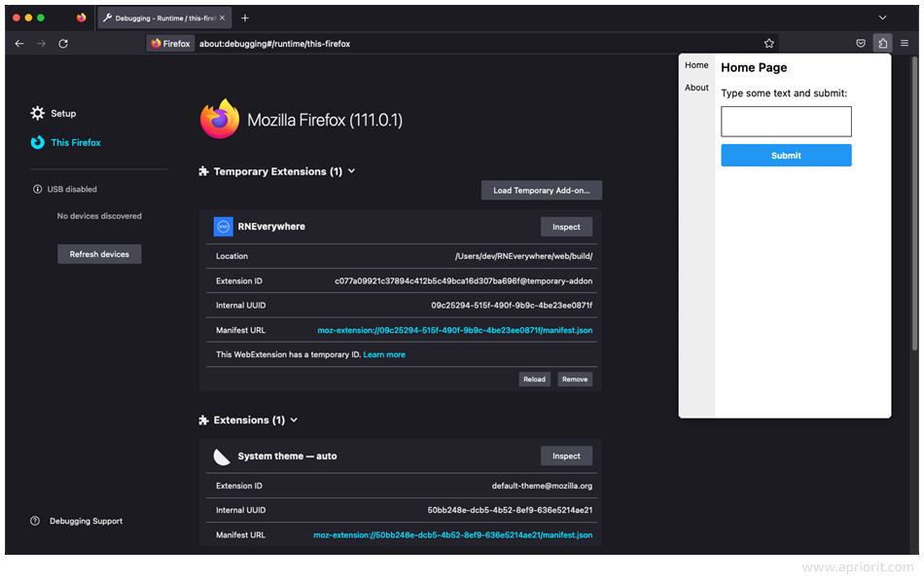
Task: Collapse the Extensions (1) section
Action: tap(294, 420)
